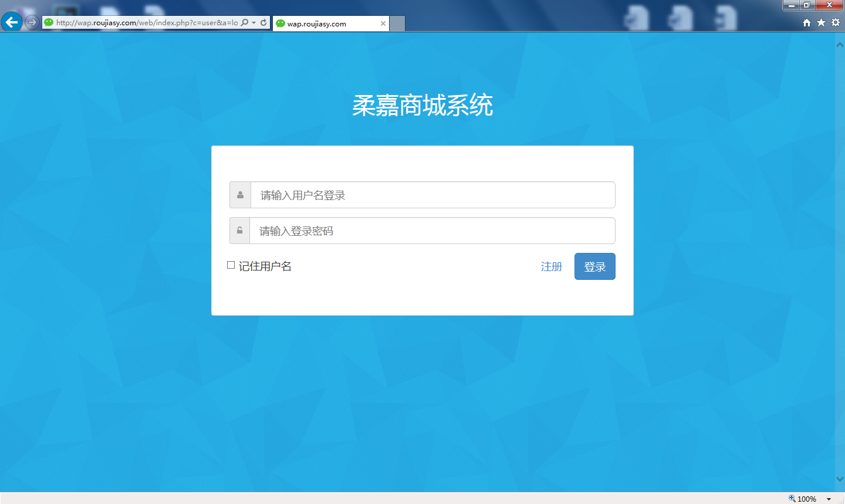Viewport: 845px width, 504px height.
Task: Follow the 注册 register link
Action: click(551, 266)
